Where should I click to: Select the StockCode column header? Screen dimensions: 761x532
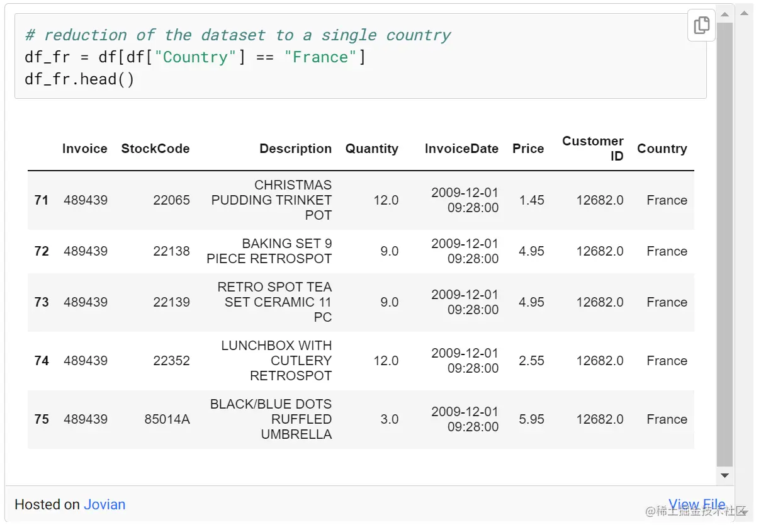pos(155,149)
